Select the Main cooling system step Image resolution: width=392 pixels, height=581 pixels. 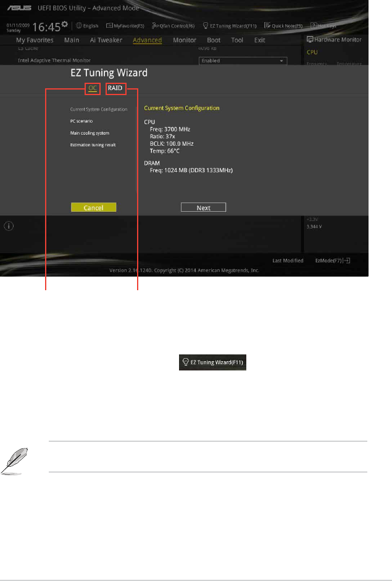90,133
